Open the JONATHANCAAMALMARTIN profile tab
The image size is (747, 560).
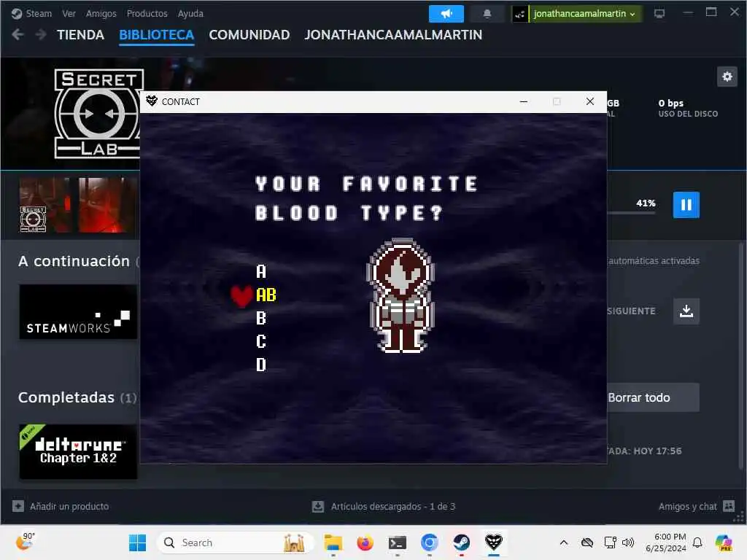click(x=393, y=35)
